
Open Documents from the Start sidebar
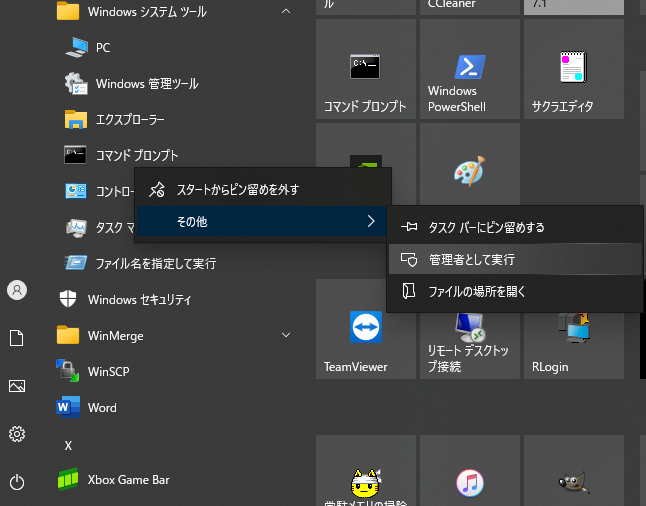[x=17, y=338]
